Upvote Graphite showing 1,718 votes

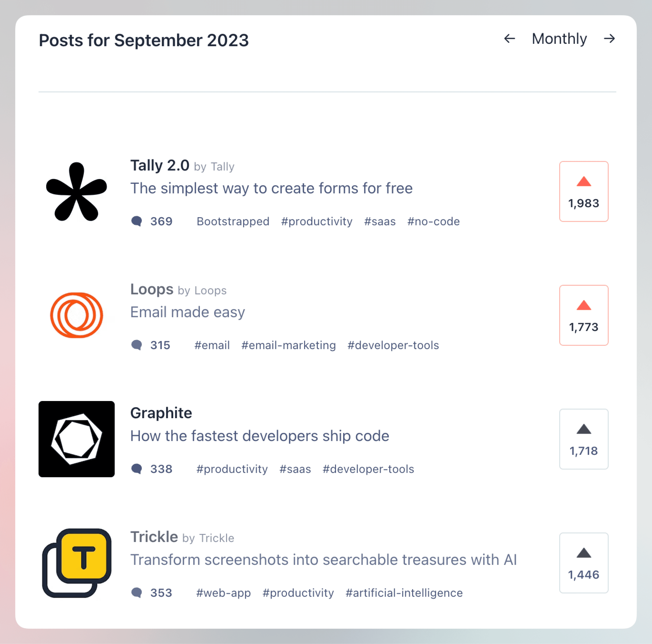coord(584,439)
